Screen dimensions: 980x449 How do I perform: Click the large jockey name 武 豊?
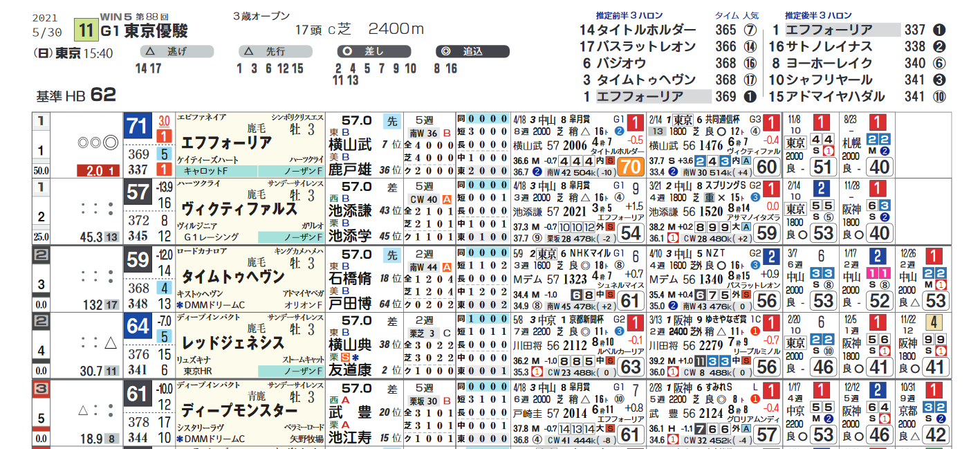point(350,412)
